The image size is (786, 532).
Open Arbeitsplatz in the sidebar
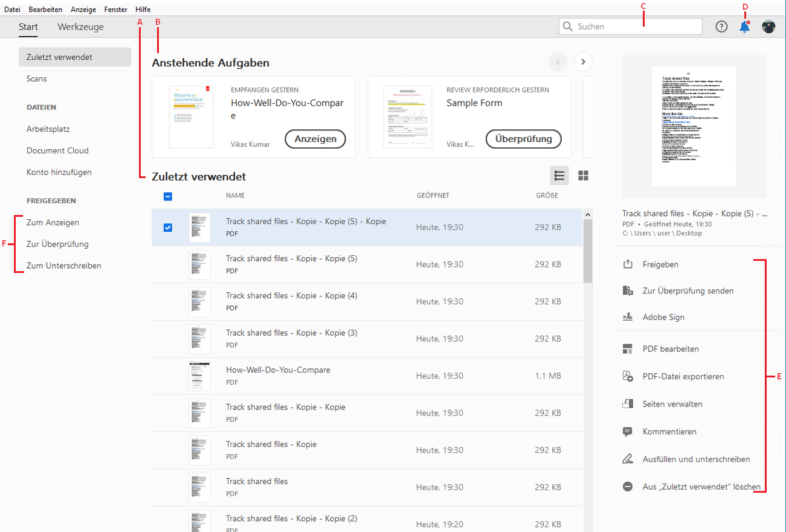[48, 129]
